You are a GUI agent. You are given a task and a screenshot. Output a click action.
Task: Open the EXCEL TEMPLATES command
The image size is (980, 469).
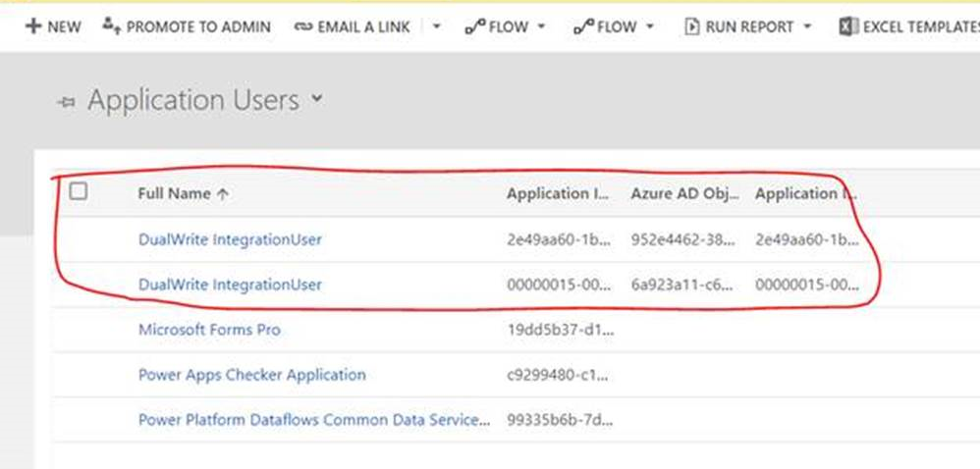coord(921,26)
